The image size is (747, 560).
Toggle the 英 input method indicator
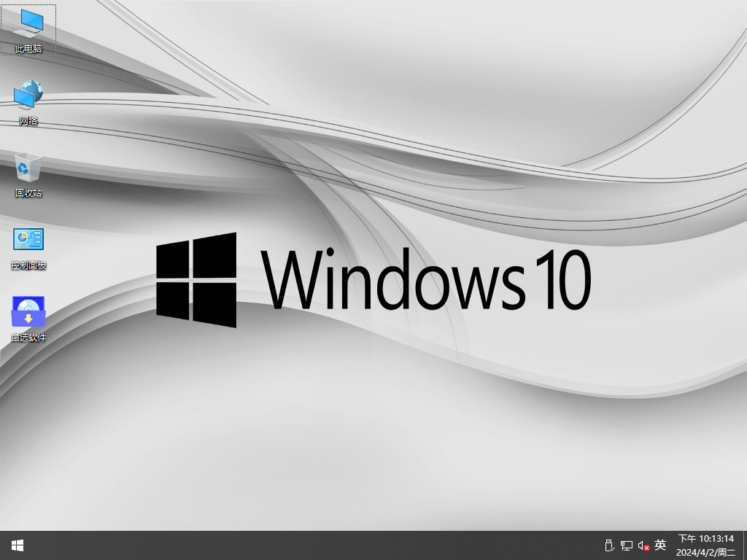[660, 545]
